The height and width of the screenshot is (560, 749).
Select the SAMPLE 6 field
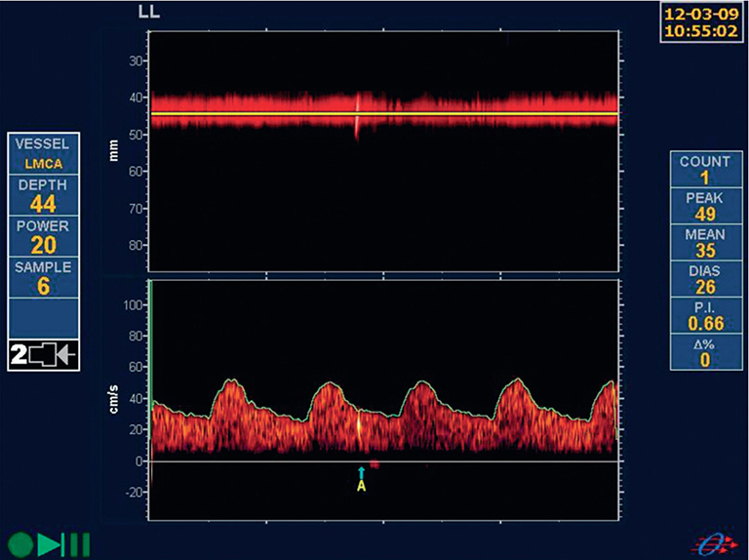44,277
